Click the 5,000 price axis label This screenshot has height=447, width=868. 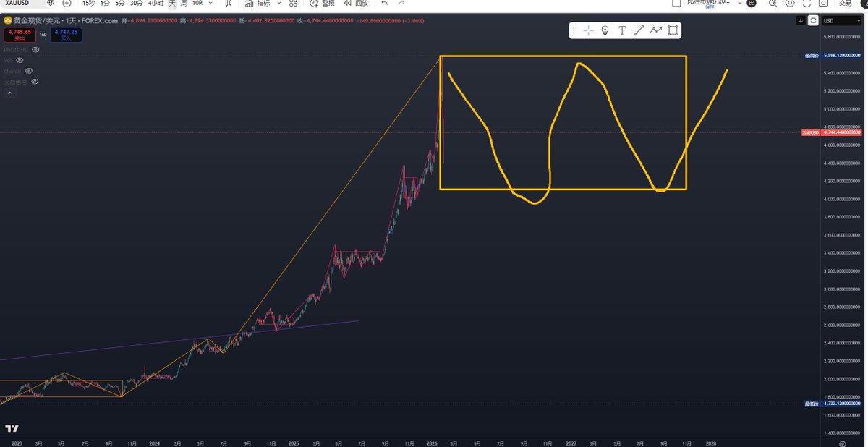[842, 109]
